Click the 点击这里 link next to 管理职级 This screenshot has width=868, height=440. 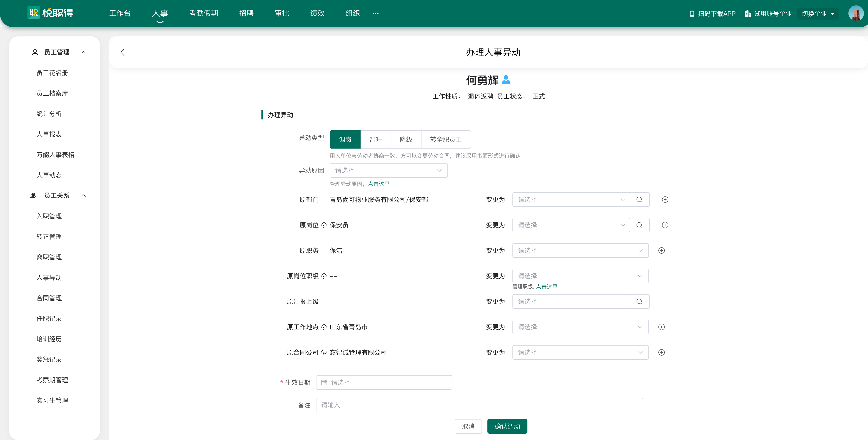[x=547, y=287]
